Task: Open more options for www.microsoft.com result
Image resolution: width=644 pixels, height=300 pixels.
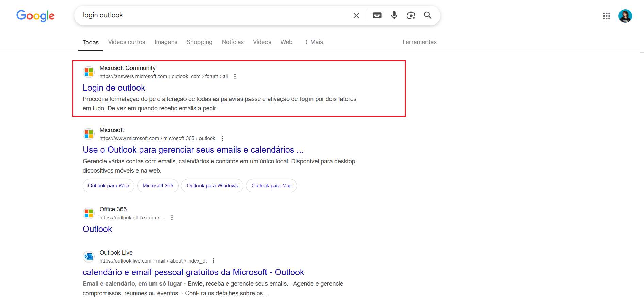Action: click(x=222, y=138)
